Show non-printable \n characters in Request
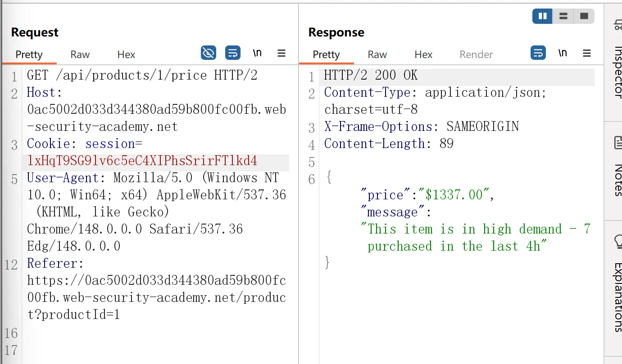This screenshot has height=364, width=622. point(257,53)
